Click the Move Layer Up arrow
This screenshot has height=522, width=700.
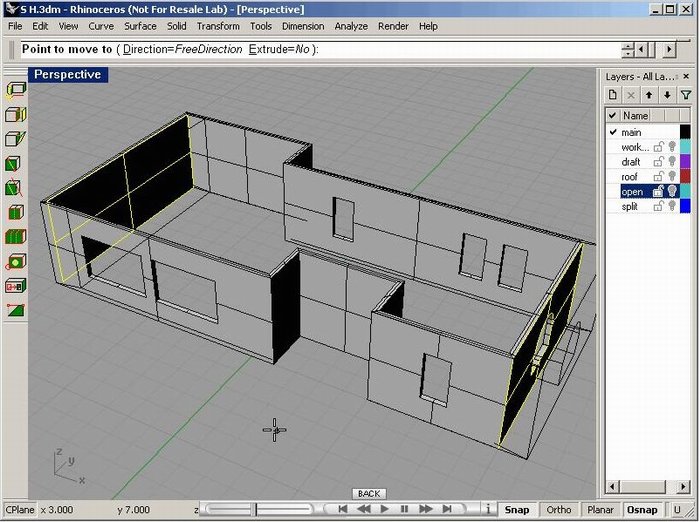[648, 95]
